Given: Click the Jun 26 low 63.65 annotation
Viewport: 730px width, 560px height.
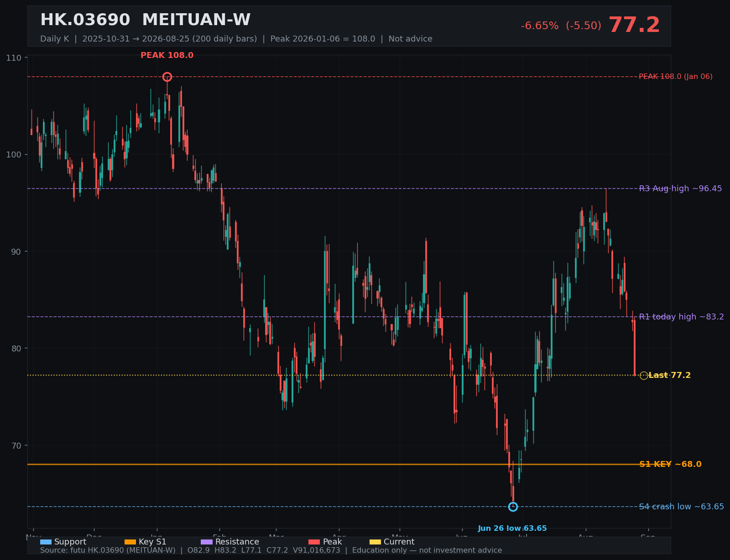Looking at the screenshot, I should click(512, 529).
